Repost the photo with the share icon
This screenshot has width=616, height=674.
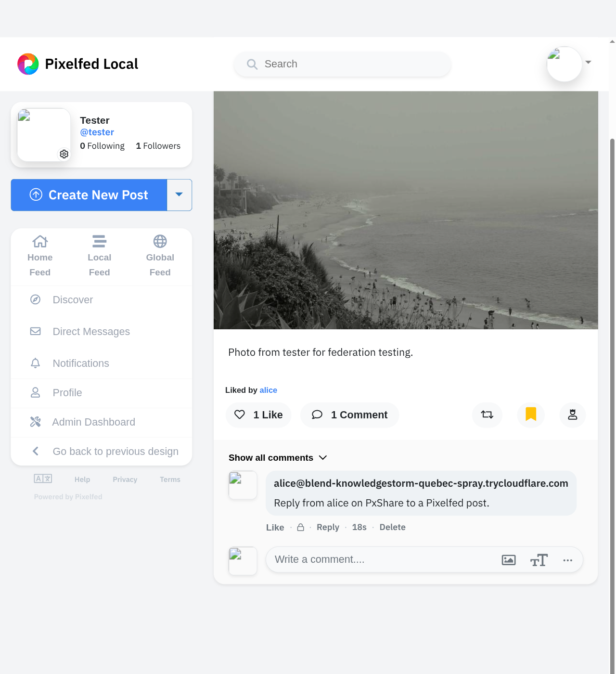coord(487,415)
